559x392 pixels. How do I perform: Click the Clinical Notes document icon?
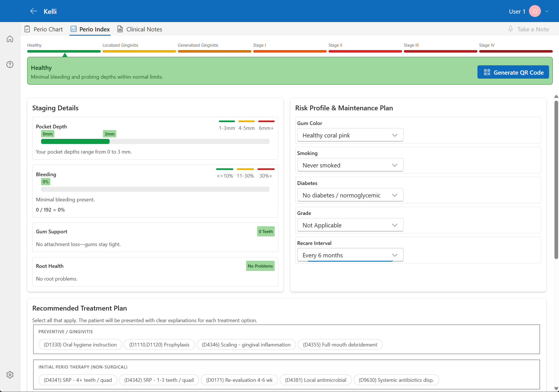point(120,29)
